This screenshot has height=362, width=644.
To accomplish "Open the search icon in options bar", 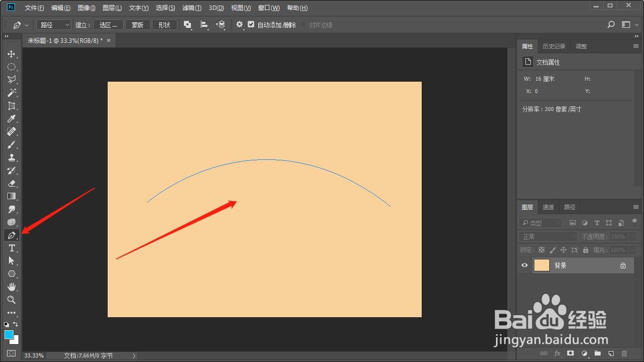I will click(612, 24).
